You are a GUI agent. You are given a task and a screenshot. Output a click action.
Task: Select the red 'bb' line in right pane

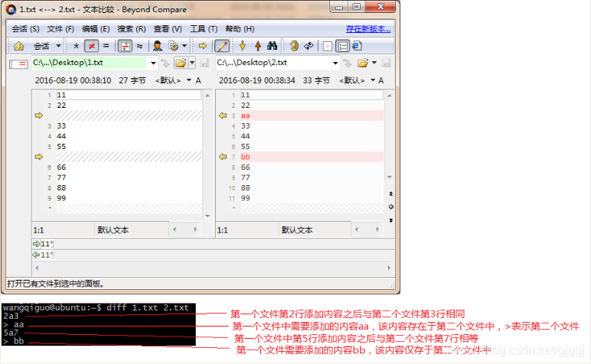point(312,157)
